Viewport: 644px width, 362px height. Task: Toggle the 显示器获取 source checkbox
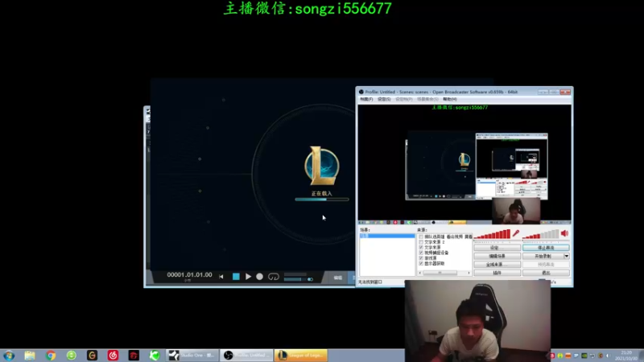tap(421, 264)
